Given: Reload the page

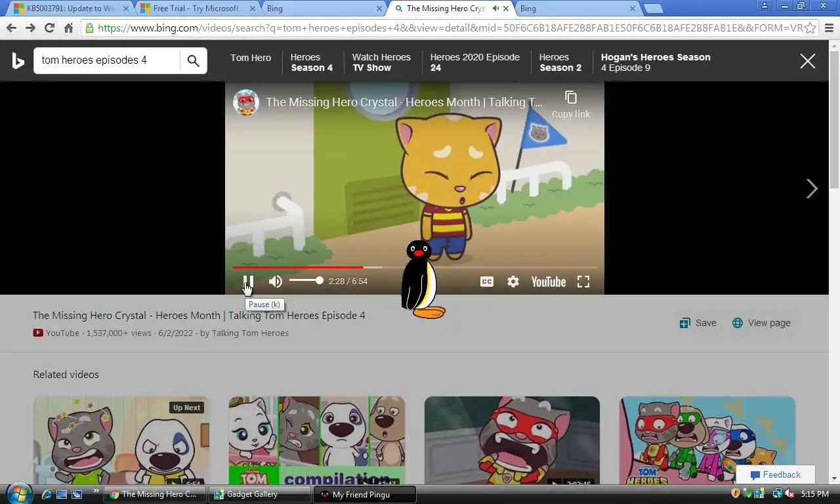Looking at the screenshot, I should tap(49, 28).
